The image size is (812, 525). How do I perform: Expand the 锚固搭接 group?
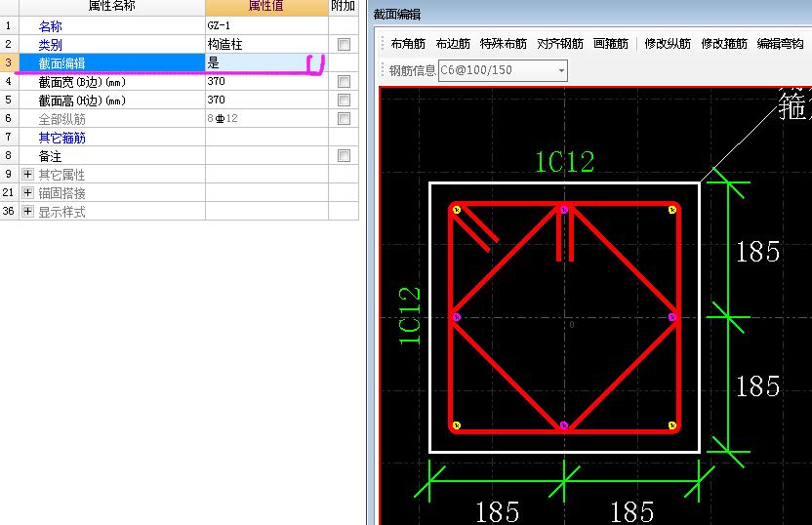(28, 193)
